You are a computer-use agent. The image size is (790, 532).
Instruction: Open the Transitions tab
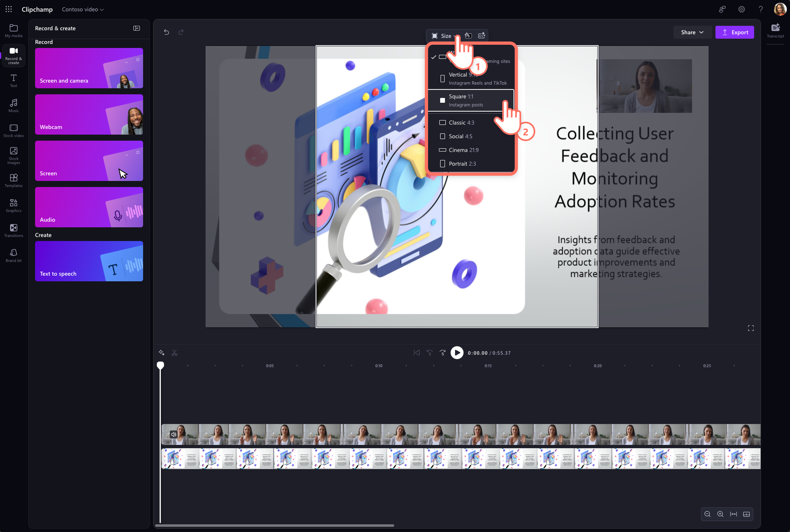point(14,231)
